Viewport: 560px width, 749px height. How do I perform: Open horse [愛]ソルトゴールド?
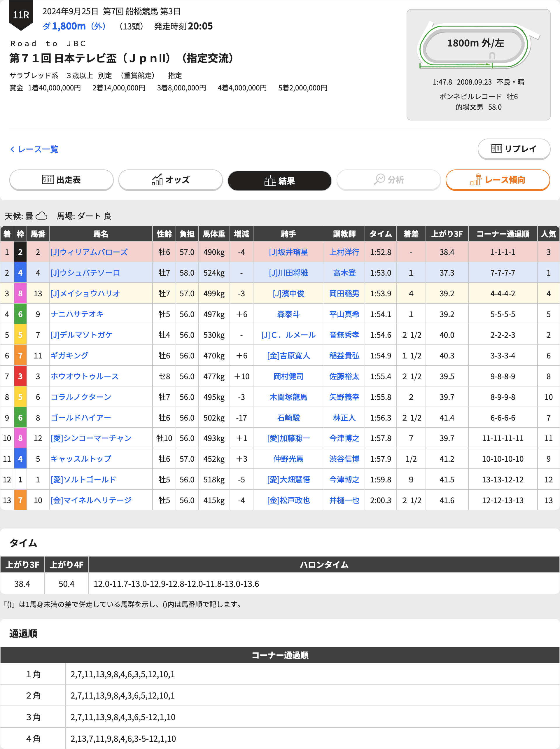point(83,479)
